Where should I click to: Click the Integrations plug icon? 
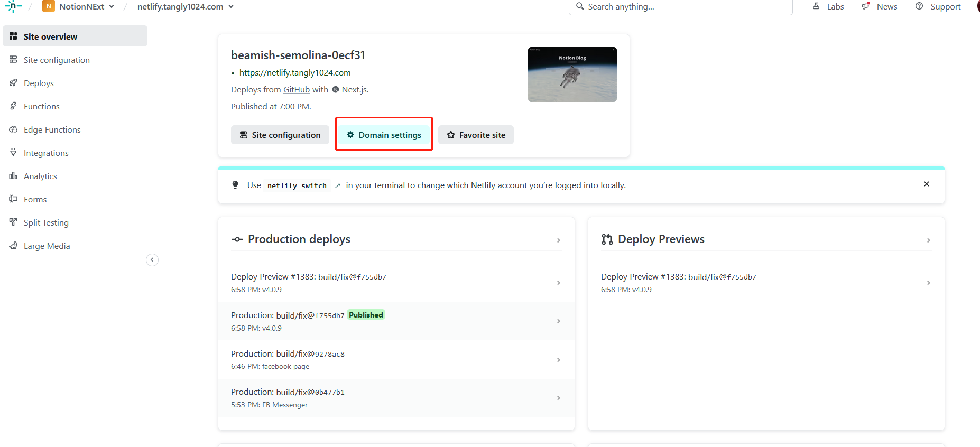click(13, 152)
